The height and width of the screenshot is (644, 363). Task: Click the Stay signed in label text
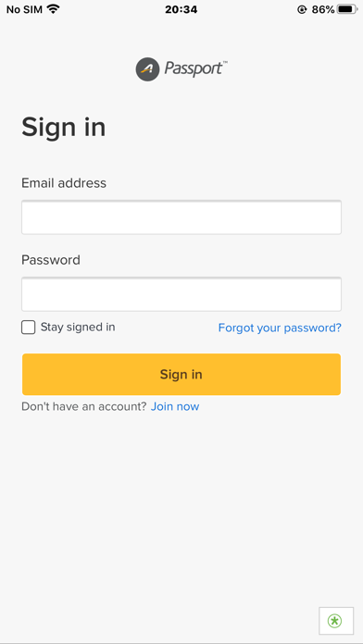(78, 327)
